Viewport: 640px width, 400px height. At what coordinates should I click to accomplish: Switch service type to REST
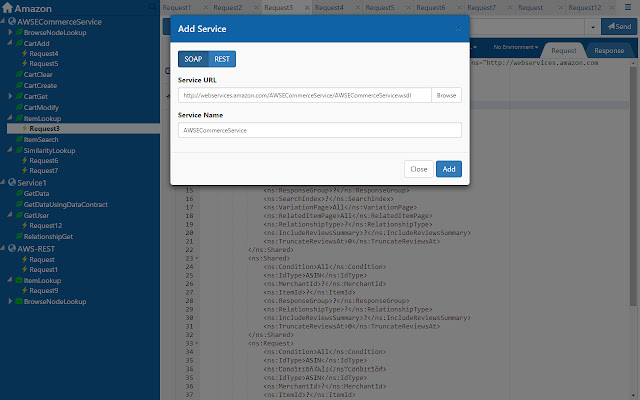[x=222, y=59]
